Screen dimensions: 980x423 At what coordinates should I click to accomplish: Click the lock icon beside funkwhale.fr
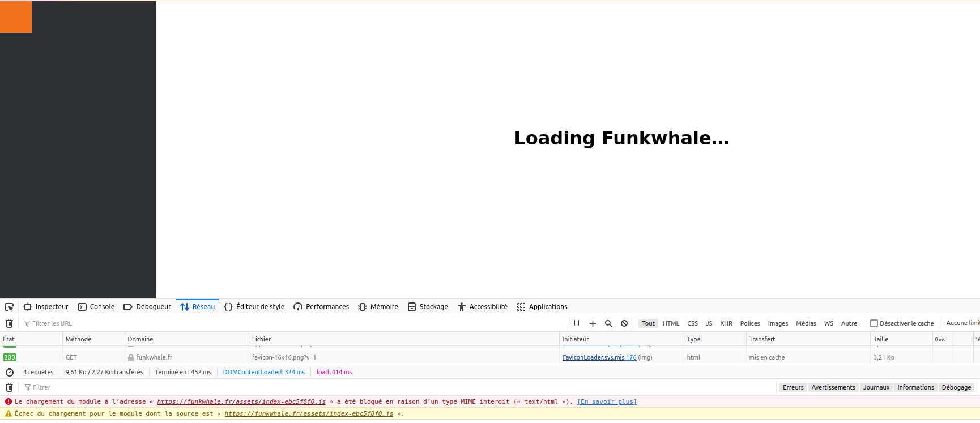[x=131, y=357]
